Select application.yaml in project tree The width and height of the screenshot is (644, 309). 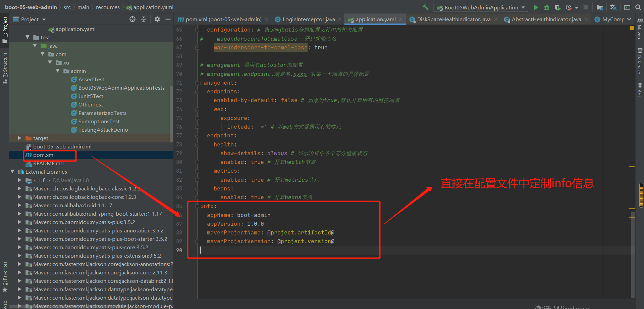point(75,29)
